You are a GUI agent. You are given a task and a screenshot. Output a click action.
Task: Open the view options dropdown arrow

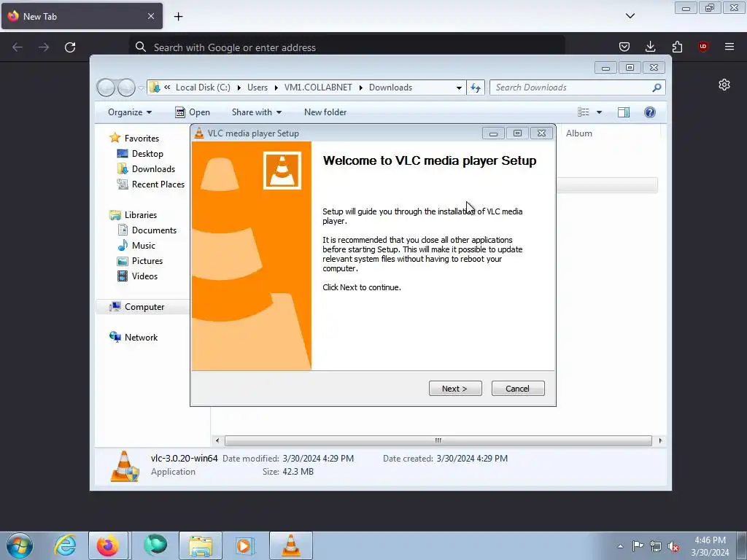click(600, 112)
